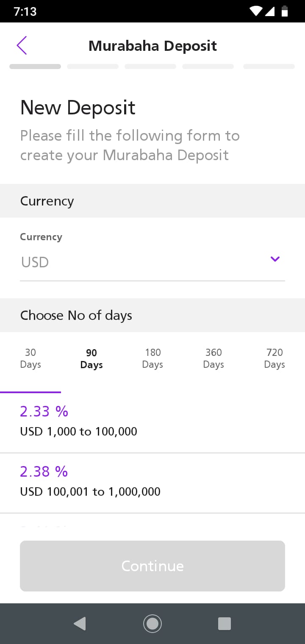The width and height of the screenshot is (305, 644).
Task: Tap the clock showing 7:13
Action: click(25, 11)
